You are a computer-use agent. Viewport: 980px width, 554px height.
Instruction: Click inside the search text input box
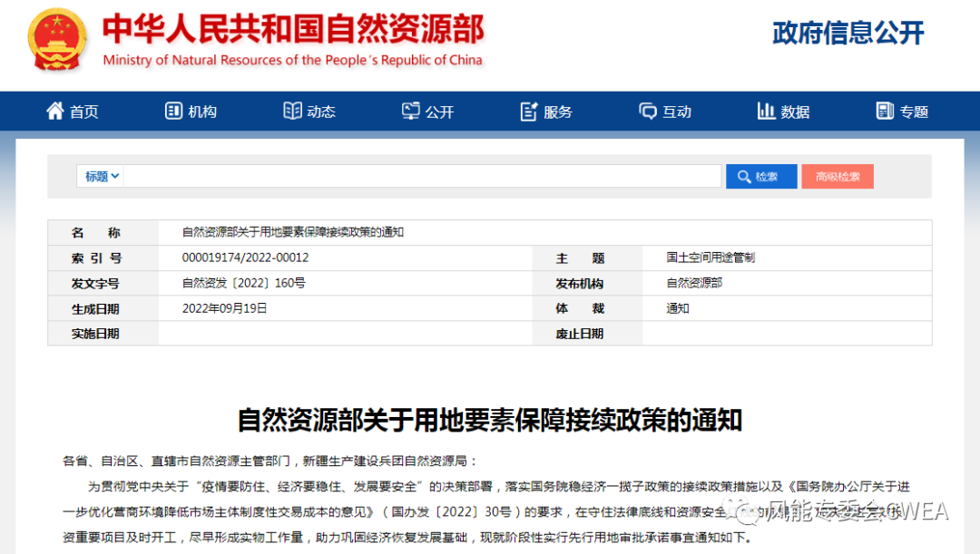pos(422,177)
